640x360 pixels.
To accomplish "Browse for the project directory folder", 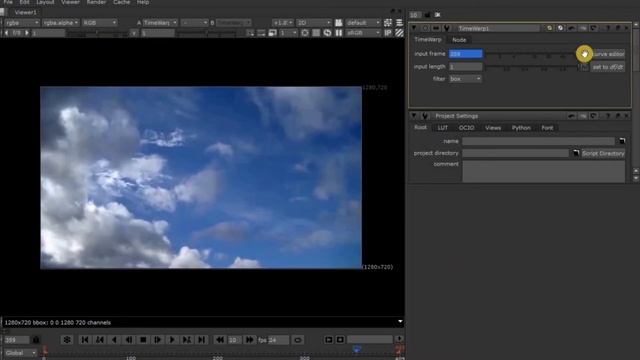I will [576, 153].
